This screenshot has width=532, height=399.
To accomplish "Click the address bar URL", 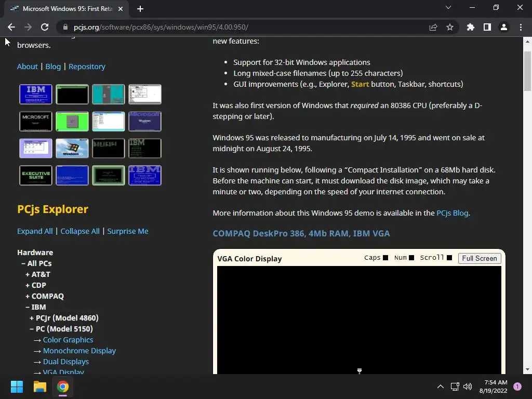I will coord(161,27).
